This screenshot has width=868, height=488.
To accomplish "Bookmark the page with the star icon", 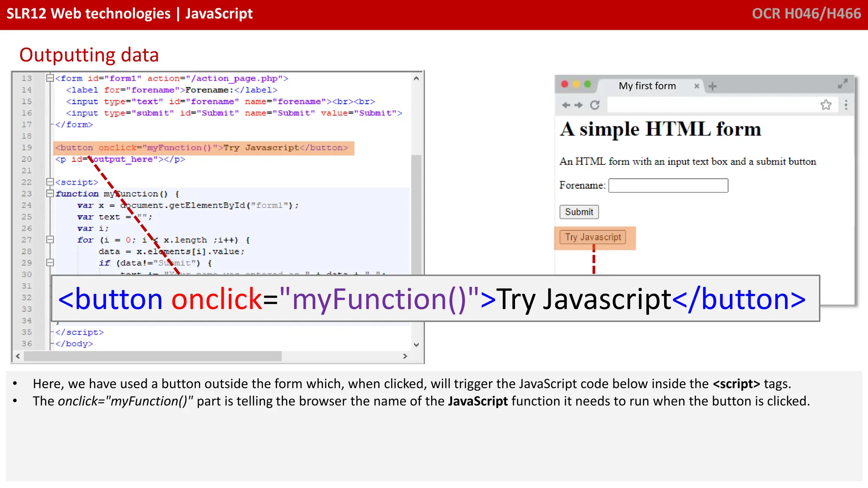I will (x=826, y=105).
